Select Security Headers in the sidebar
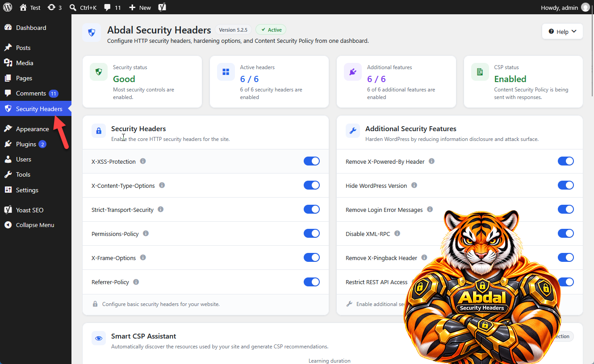 pos(36,109)
